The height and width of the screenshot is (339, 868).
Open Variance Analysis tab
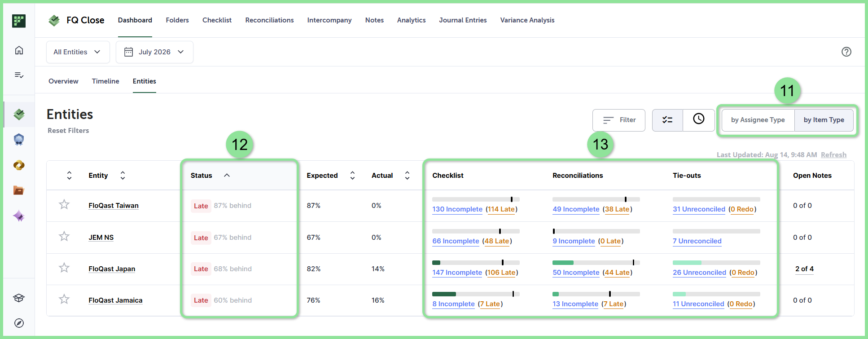[527, 20]
